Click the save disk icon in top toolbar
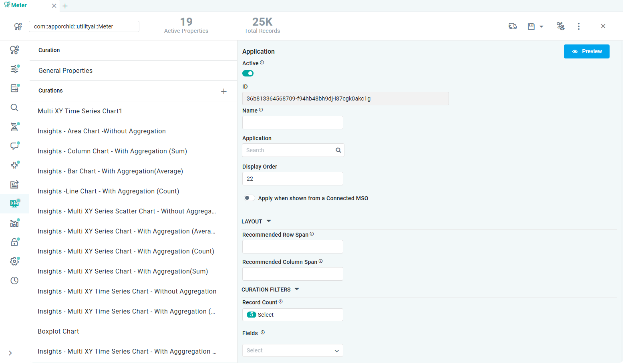Screen dimensions: 624x364 (531, 26)
